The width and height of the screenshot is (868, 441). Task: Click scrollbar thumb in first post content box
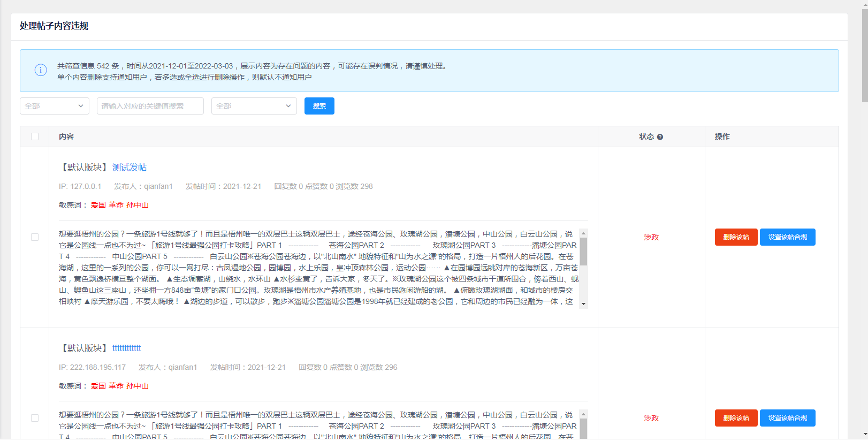[583, 252]
